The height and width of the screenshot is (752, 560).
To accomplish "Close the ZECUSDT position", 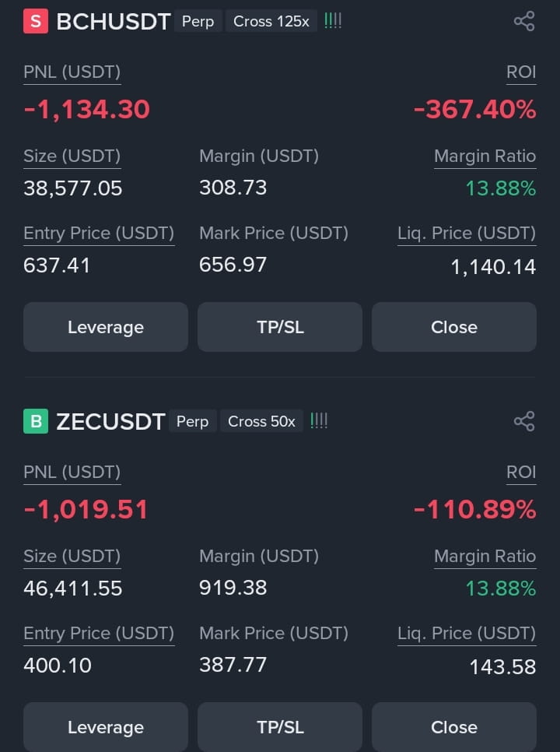I will [454, 727].
